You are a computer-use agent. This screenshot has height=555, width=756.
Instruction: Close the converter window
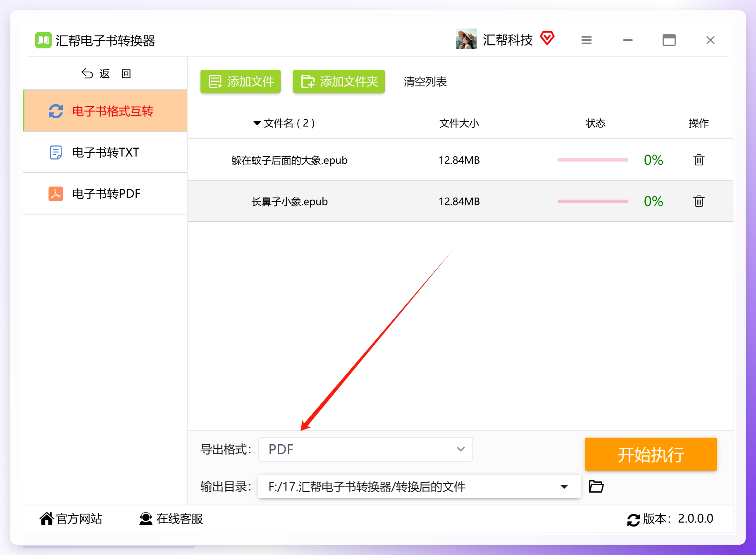coord(710,40)
